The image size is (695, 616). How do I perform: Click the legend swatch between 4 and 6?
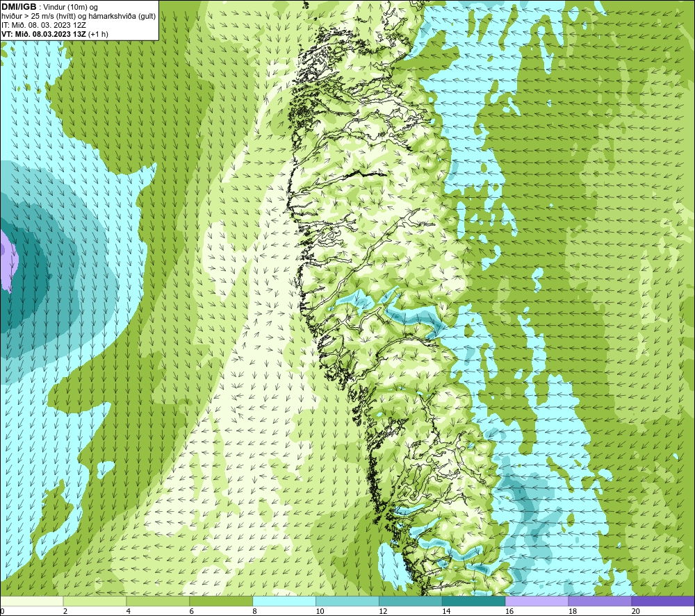[x=158, y=601]
